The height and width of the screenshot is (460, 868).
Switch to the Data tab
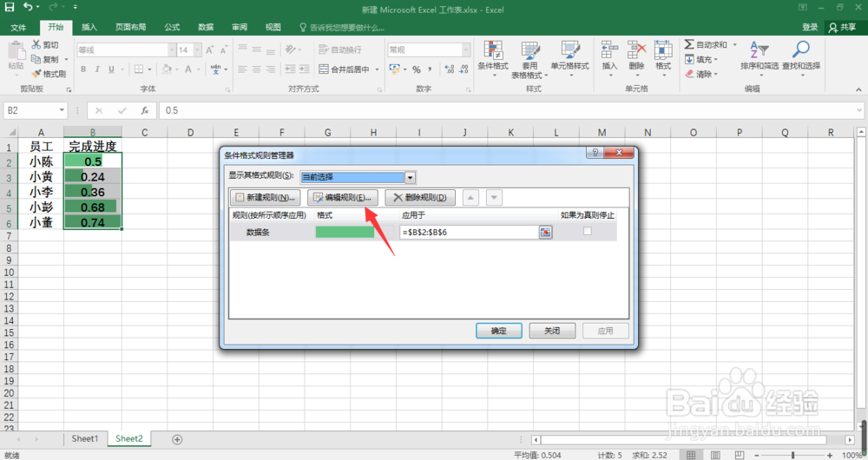click(x=206, y=27)
